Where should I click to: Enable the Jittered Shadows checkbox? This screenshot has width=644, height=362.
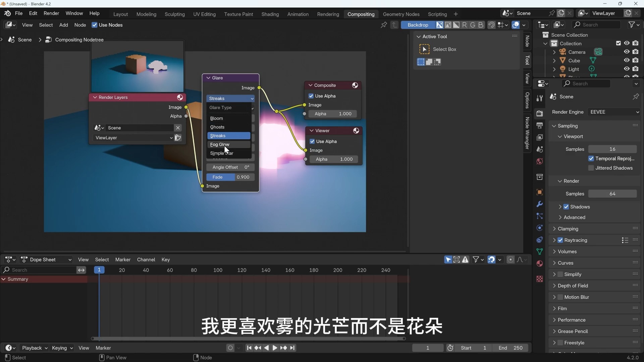[x=591, y=168]
